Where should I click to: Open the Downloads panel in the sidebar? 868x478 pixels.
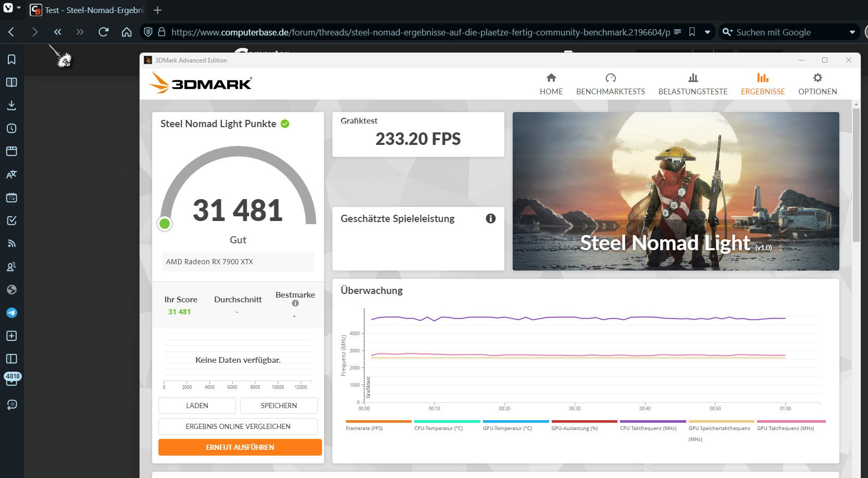tap(11, 105)
